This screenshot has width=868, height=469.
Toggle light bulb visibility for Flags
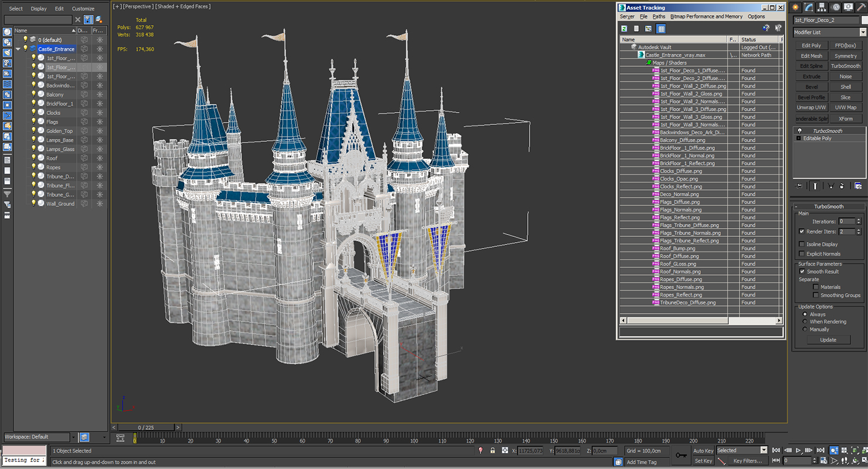[x=33, y=121]
